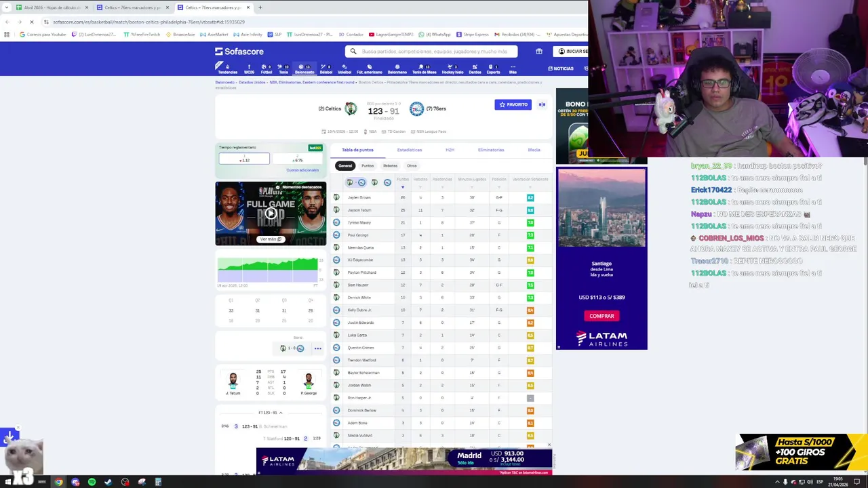Screen dimensions: 868x488
Task: Open the Fútbol category
Action: pyautogui.click(x=267, y=69)
